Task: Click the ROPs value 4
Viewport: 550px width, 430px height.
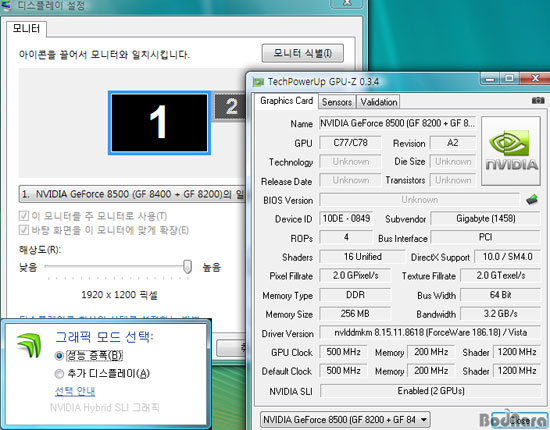Action: point(346,237)
